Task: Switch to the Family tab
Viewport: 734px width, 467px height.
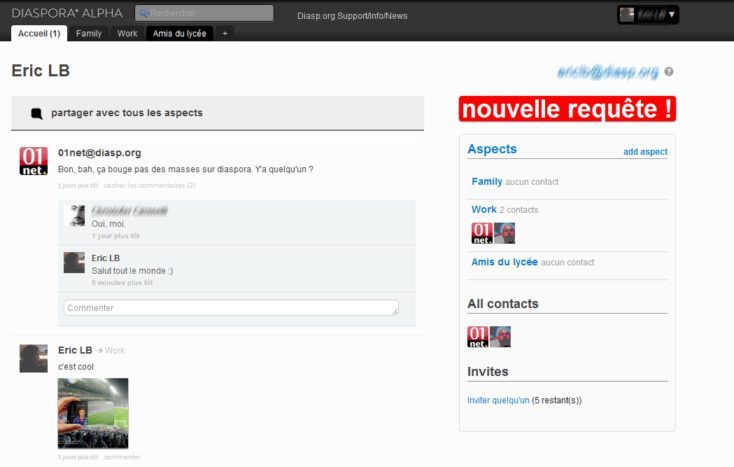Action: tap(89, 34)
